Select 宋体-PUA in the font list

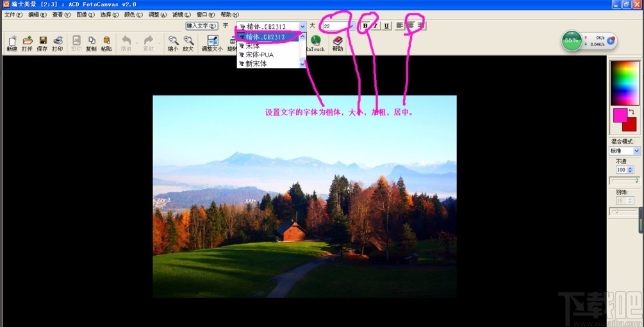coord(268,55)
